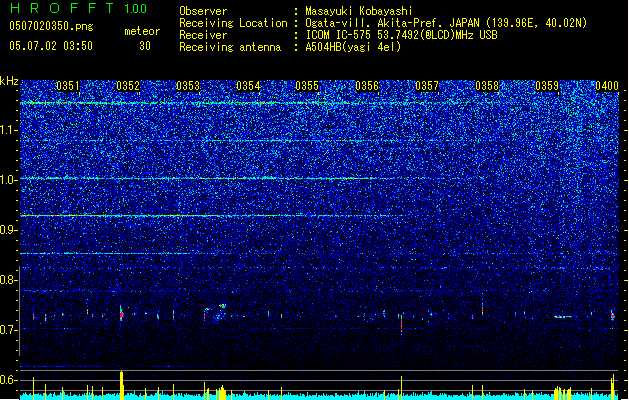This screenshot has height=400, width=629.
Task: Click the 0358 time marker
Action: pyautogui.click(x=487, y=86)
